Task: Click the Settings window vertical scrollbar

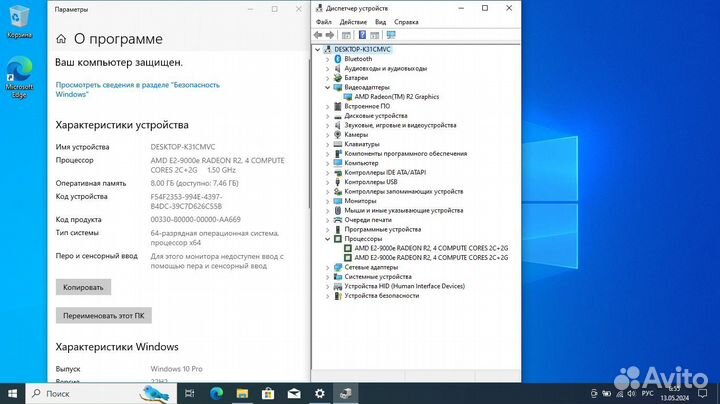Action: (x=309, y=133)
